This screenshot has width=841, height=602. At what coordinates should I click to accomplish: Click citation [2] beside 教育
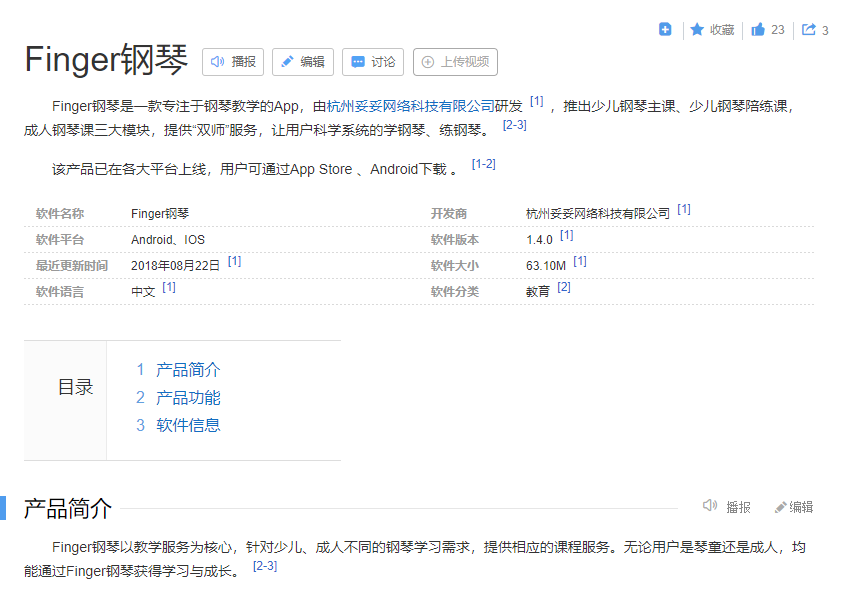click(x=564, y=288)
